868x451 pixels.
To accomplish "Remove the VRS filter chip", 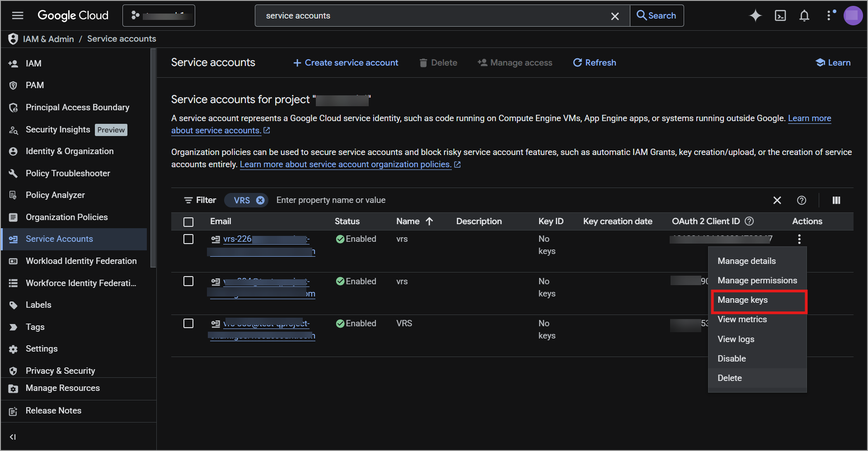I will (x=261, y=200).
